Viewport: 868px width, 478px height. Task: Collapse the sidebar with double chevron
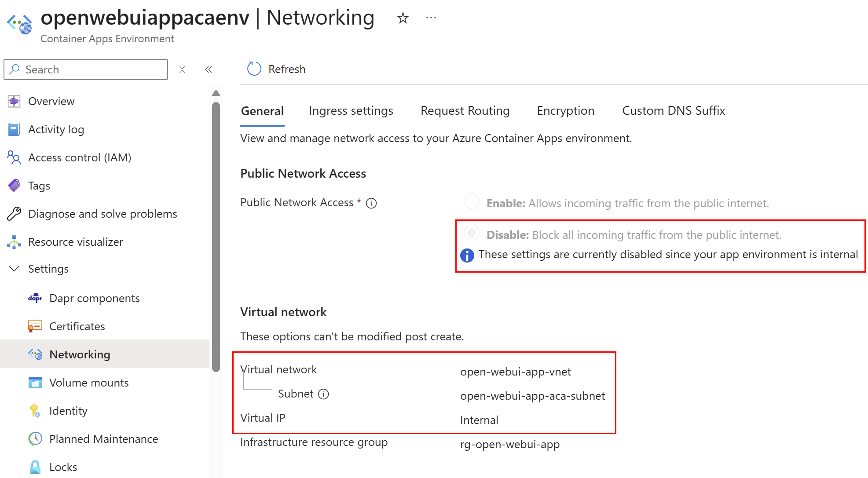209,69
